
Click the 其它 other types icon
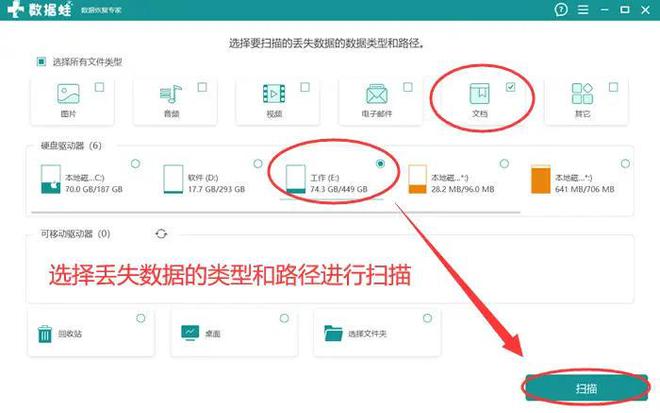[x=583, y=93]
